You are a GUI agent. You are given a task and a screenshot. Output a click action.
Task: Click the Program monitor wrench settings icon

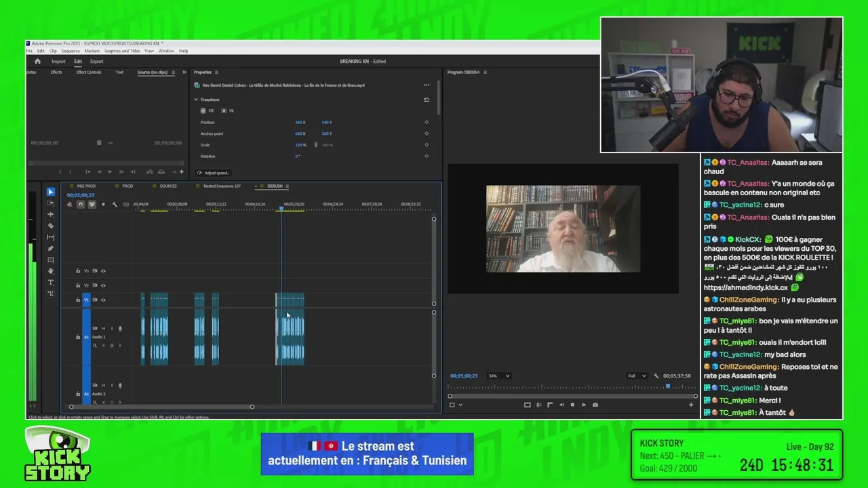tap(656, 376)
